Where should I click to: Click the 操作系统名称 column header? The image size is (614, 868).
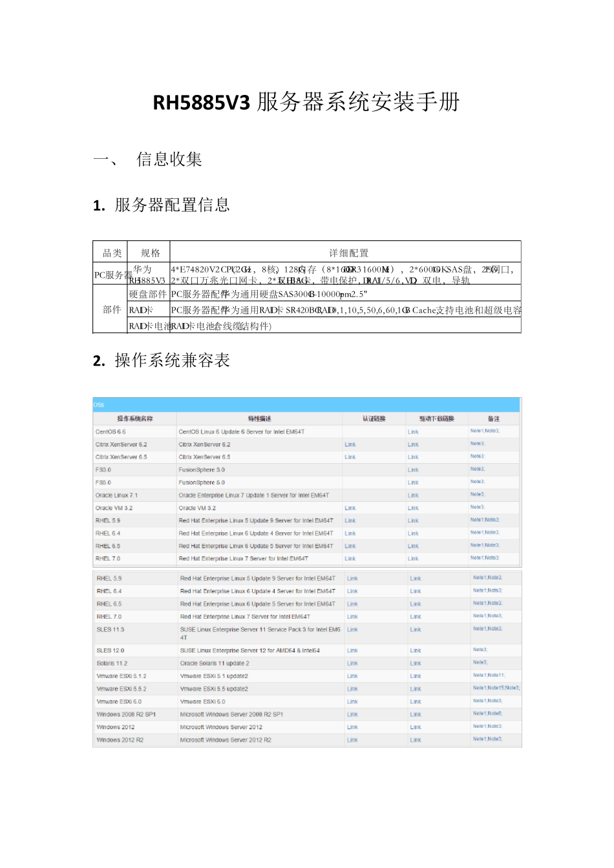coord(134,418)
